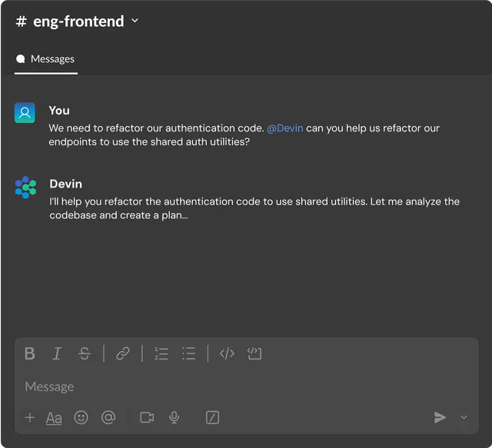Open the @Devin mention link
The image size is (492, 448).
(x=285, y=128)
